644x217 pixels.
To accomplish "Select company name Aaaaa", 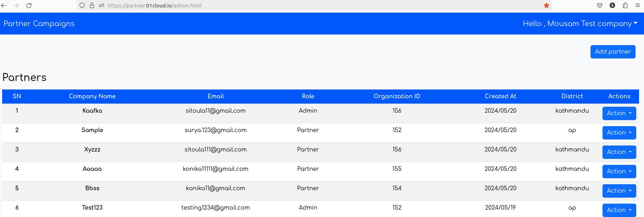I will click(x=92, y=169).
